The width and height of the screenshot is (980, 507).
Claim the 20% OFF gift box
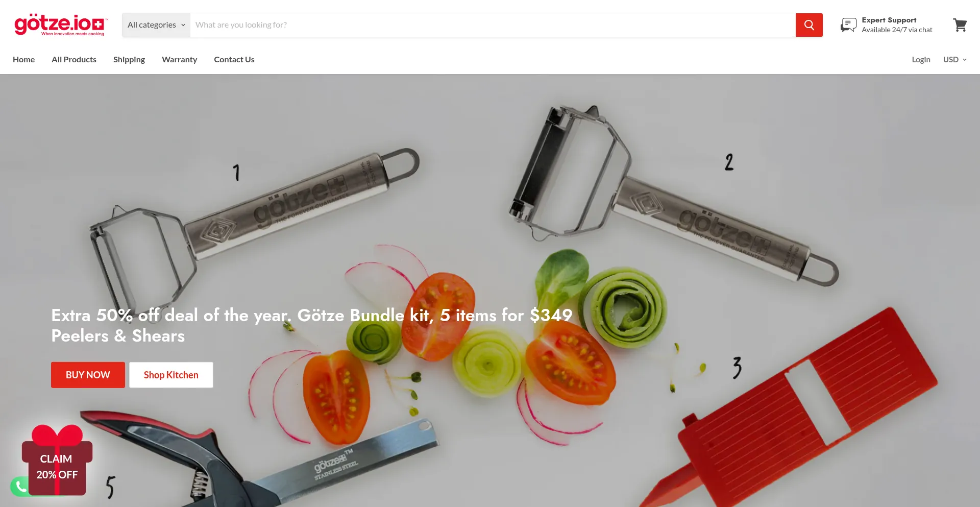57,461
